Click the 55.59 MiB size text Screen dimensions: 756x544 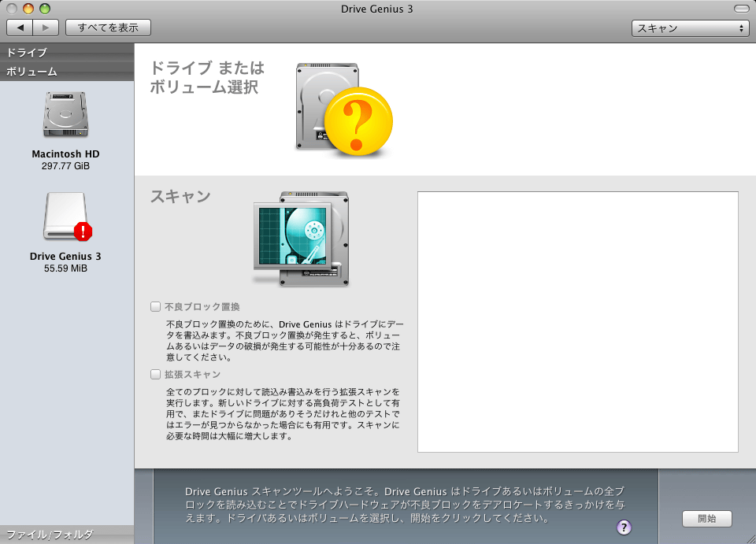coord(65,268)
